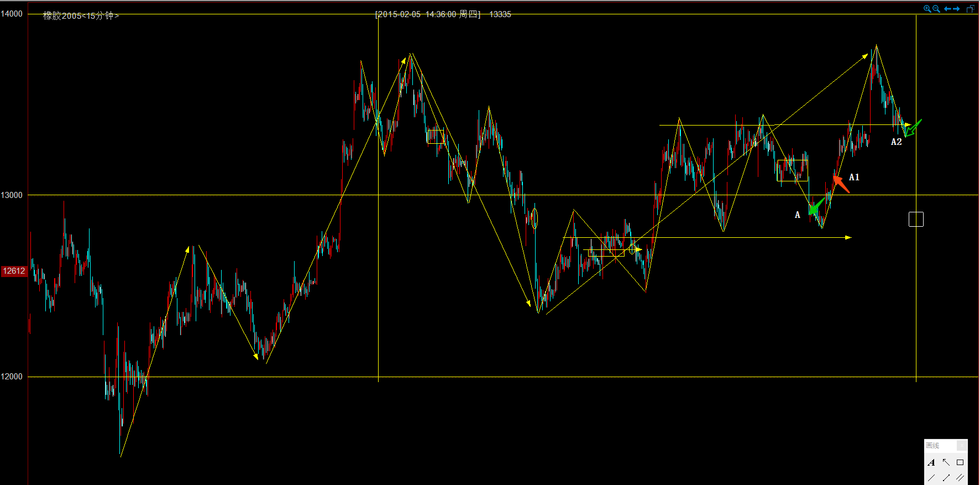Select the straight line drawing tool
Screen dimensions: 980x485
click(931, 477)
